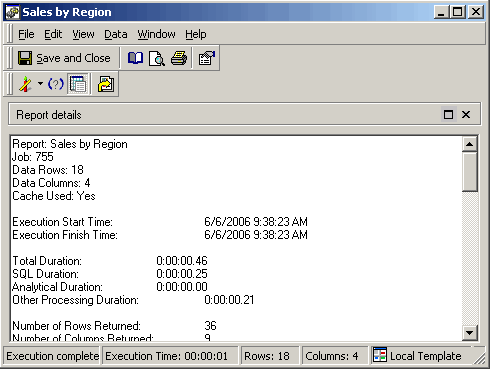The image size is (490, 369).
Task: Expand dropdown arrow beside the wizard icon
Action: [40, 83]
